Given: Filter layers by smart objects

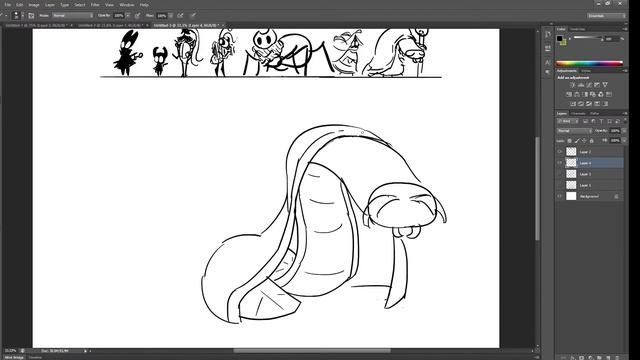Looking at the screenshot, I should click(x=617, y=121).
